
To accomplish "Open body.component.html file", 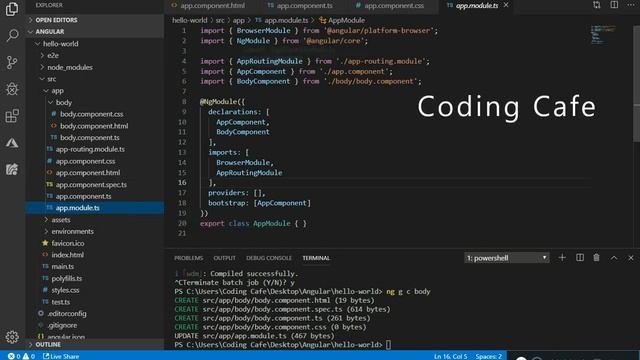I will [95, 126].
